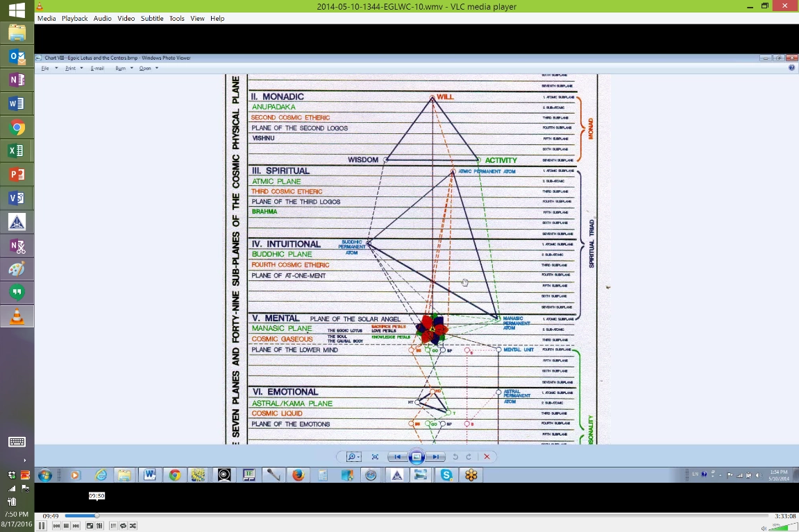Click Skype in recorded taskbar
The width and height of the screenshot is (799, 532).
pyautogui.click(x=446, y=476)
